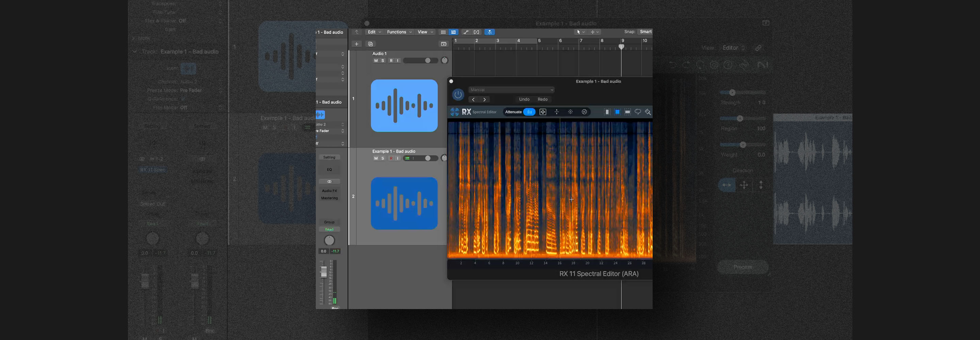
Task: Click the Group slot in channel strip
Action: pyautogui.click(x=329, y=222)
